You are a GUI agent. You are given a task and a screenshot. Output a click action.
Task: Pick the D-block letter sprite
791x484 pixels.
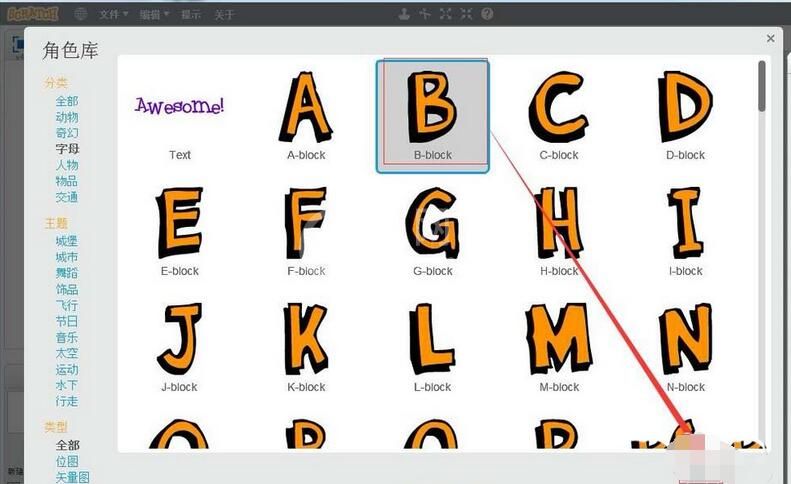click(x=685, y=116)
